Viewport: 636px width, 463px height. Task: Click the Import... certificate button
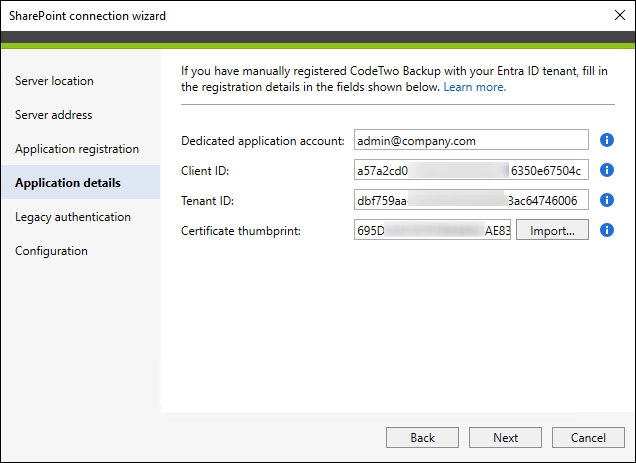coord(552,230)
